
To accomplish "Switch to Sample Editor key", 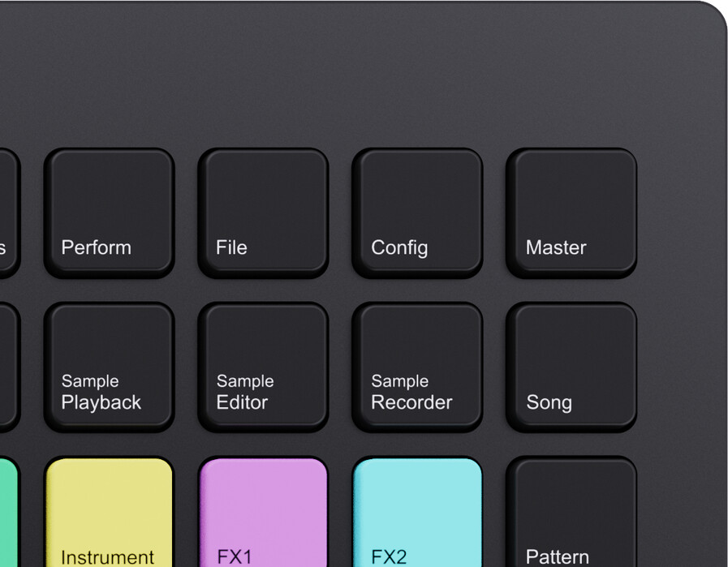I will click(x=263, y=367).
